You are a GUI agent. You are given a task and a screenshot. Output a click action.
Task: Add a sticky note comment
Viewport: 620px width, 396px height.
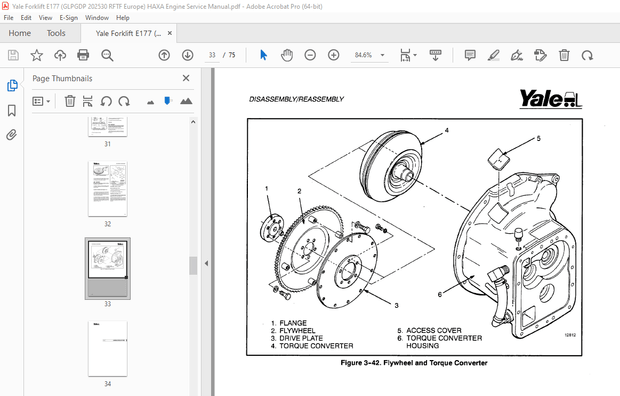point(470,55)
